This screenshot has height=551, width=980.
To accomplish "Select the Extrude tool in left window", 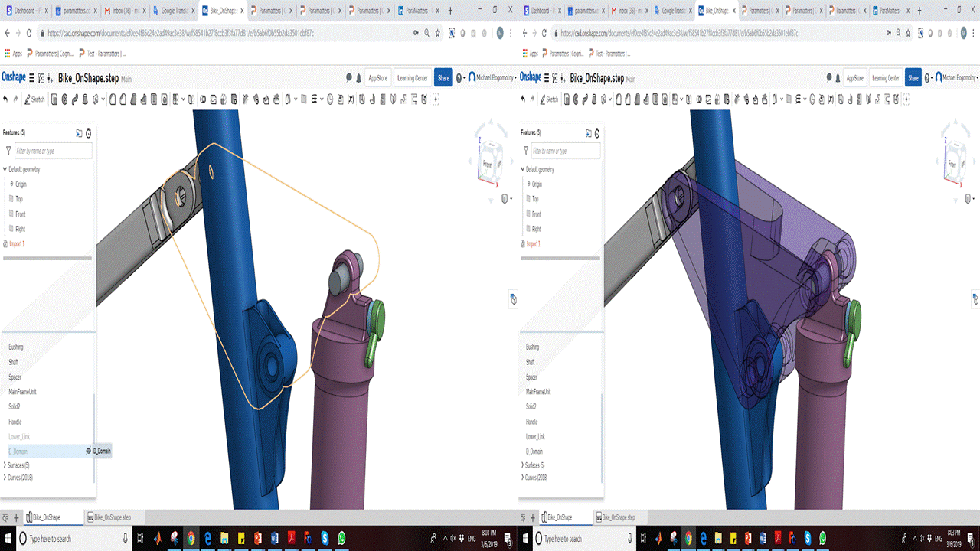I will [54, 99].
